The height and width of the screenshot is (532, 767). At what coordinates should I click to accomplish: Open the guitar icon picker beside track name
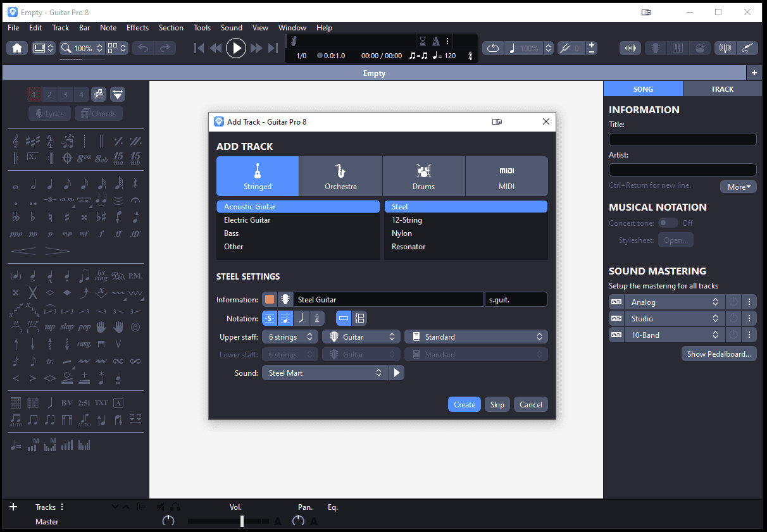click(x=285, y=299)
